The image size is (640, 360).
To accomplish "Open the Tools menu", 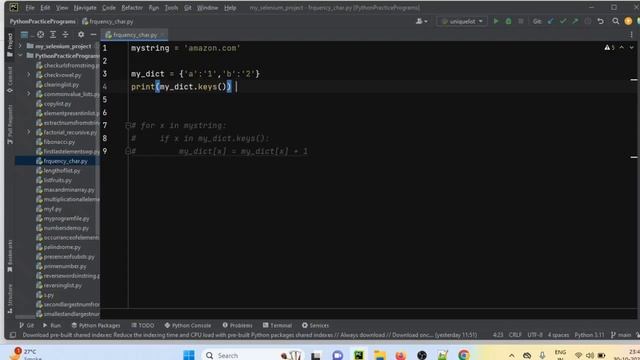I will click(171, 8).
